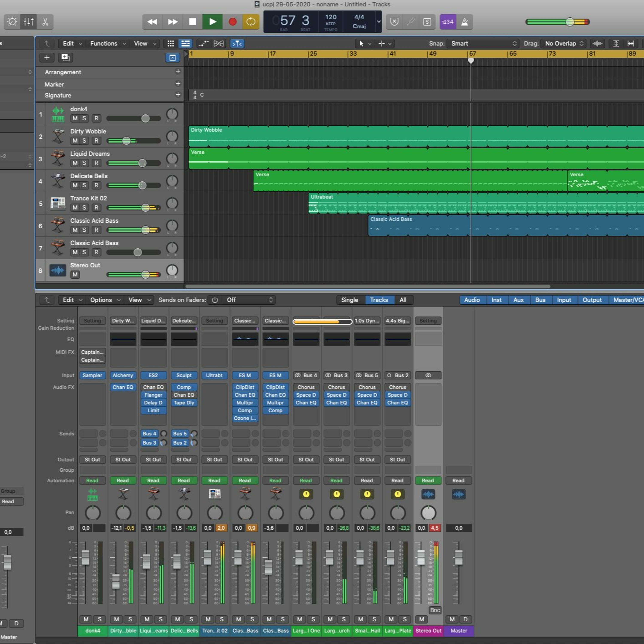Click the Alchemy instrument slot
The height and width of the screenshot is (644, 644).
(x=123, y=375)
